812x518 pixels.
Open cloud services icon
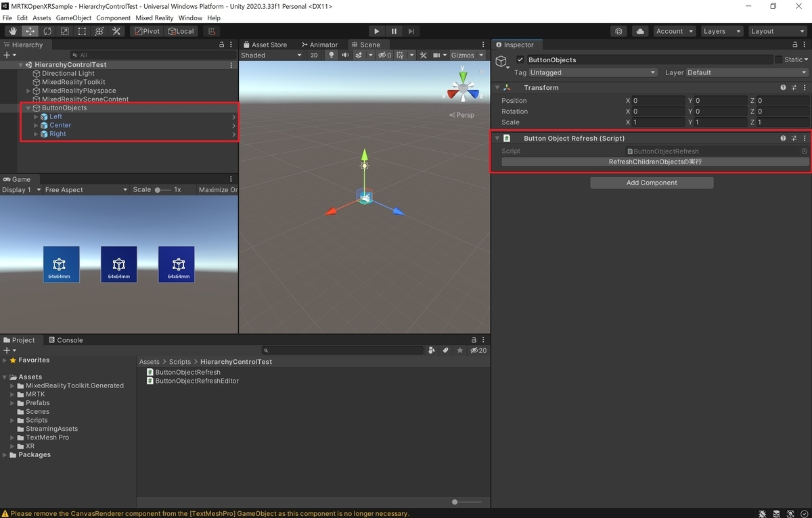point(639,31)
